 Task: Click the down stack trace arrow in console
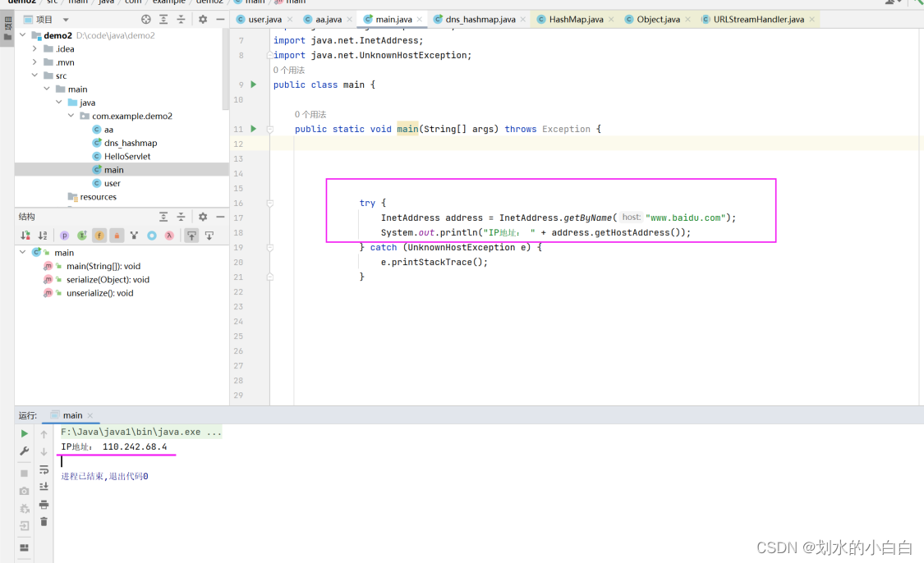coord(44,451)
